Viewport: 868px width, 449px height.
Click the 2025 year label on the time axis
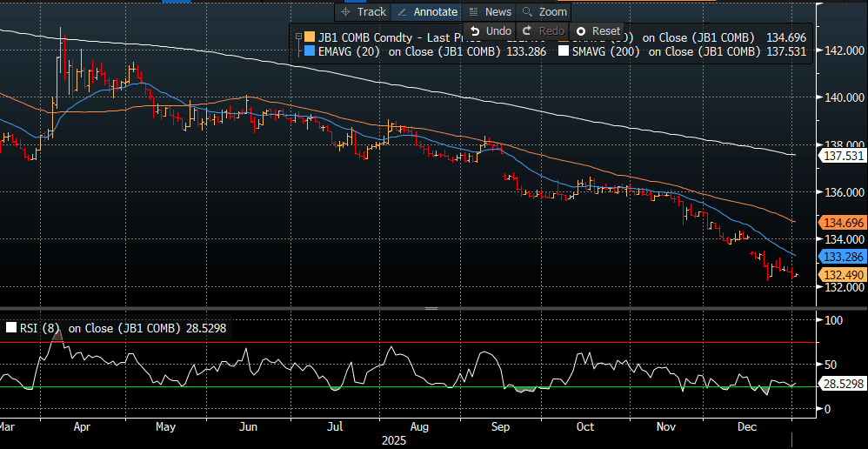[396, 441]
